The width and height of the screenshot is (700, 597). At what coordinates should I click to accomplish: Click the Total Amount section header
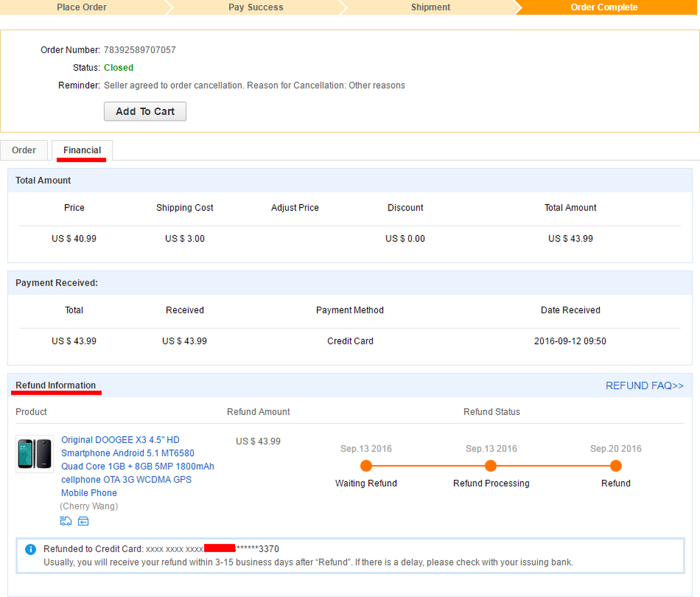coord(43,181)
